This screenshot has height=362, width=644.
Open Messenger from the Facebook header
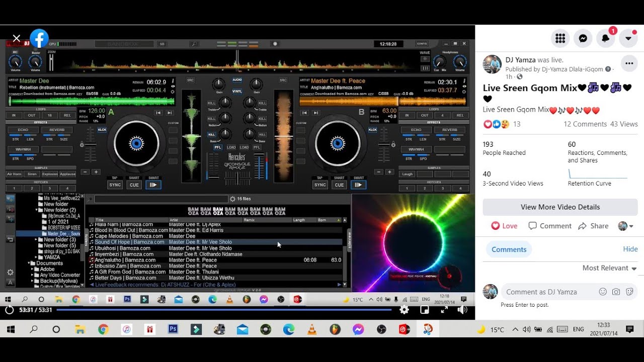tap(583, 38)
